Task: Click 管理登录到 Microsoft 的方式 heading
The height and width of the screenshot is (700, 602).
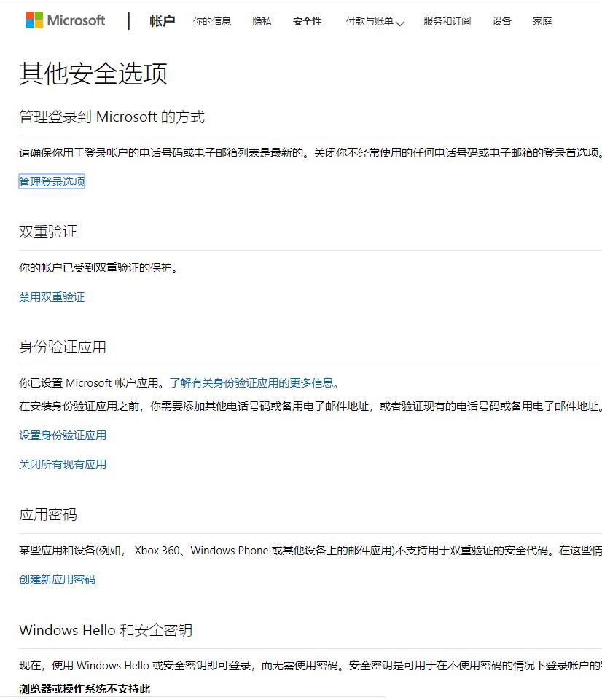Action: click(112, 117)
